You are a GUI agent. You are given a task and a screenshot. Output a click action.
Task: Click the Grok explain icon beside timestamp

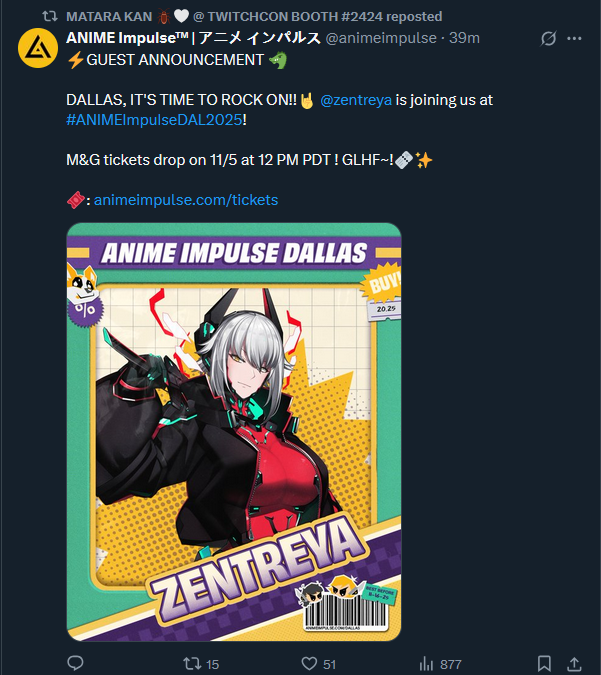pos(548,38)
